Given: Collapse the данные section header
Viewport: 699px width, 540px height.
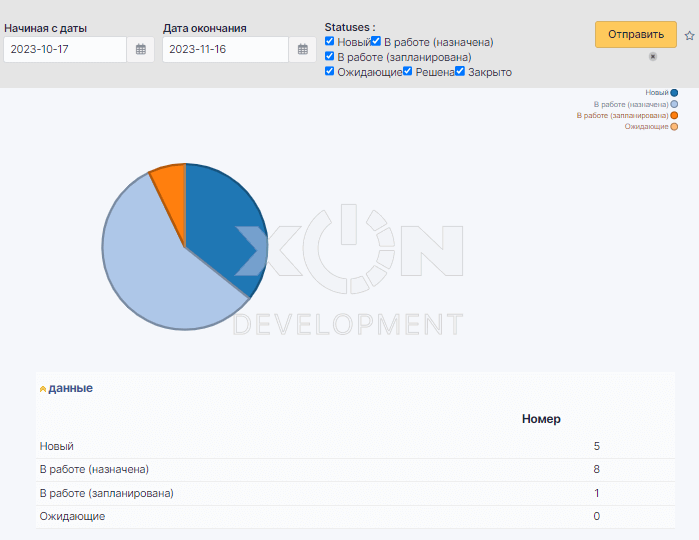Looking at the screenshot, I should (70, 388).
